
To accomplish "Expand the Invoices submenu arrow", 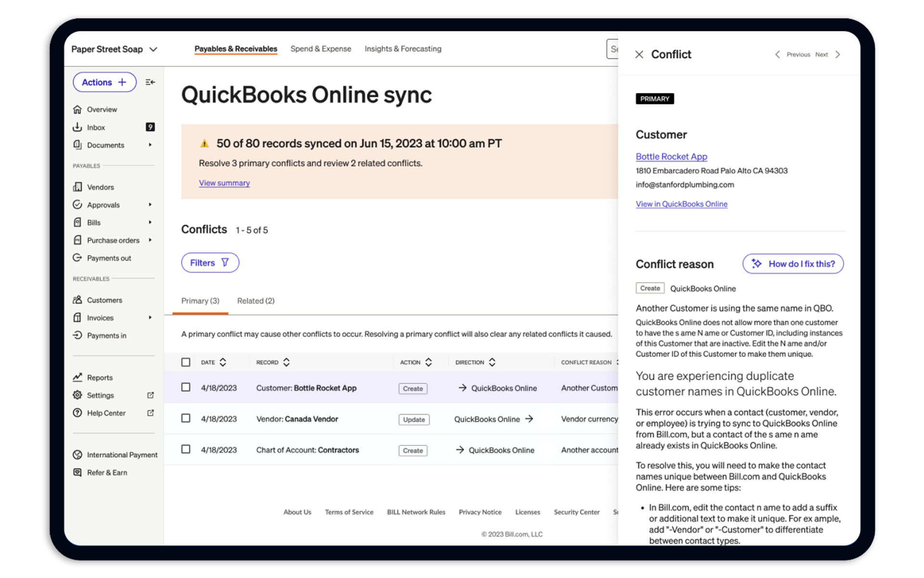I will 150,317.
